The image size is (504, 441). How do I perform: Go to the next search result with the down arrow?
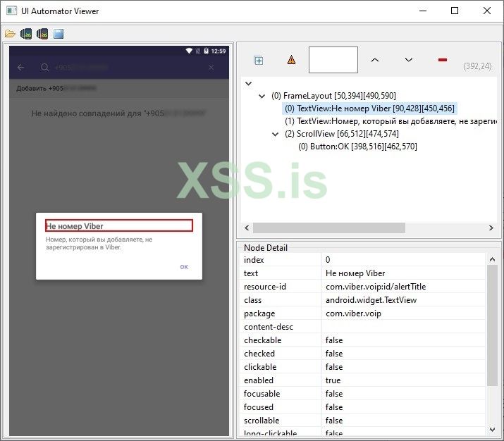409,60
